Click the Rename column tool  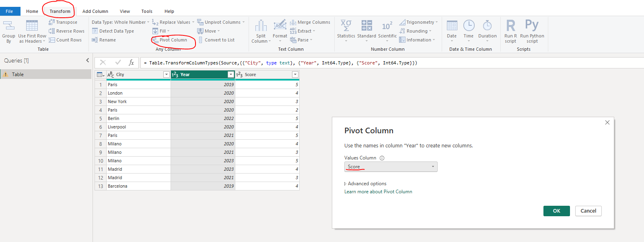tap(104, 40)
